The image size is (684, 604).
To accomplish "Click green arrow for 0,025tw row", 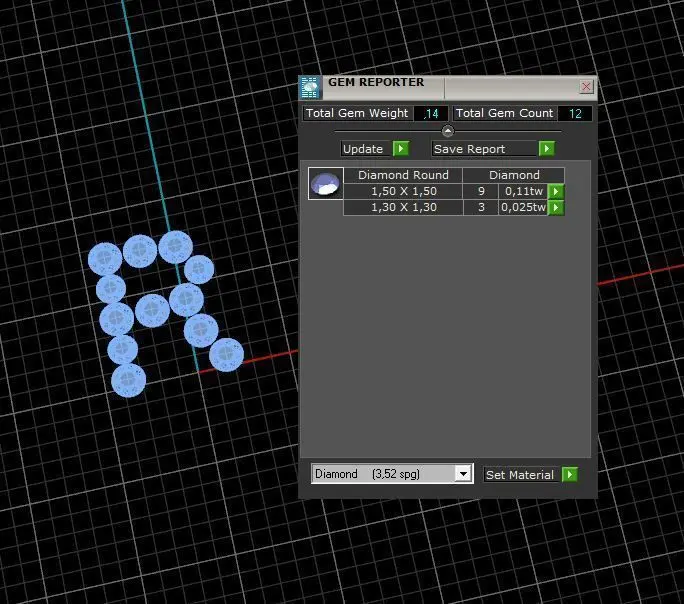I will click(x=556, y=208).
